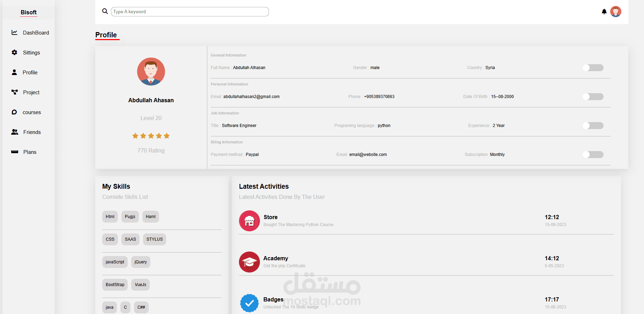Toggle the General Information switch
Screen dimensions: 644x314
[593, 68]
